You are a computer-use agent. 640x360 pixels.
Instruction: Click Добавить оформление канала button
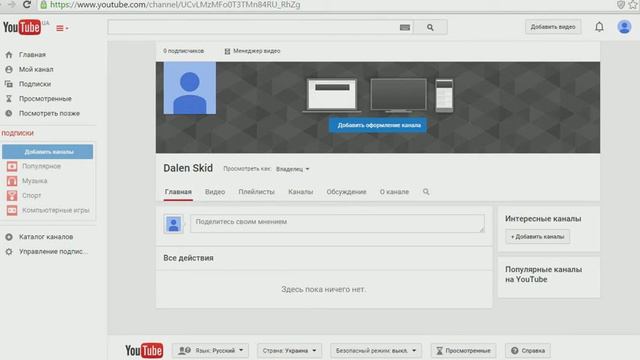[x=378, y=125]
